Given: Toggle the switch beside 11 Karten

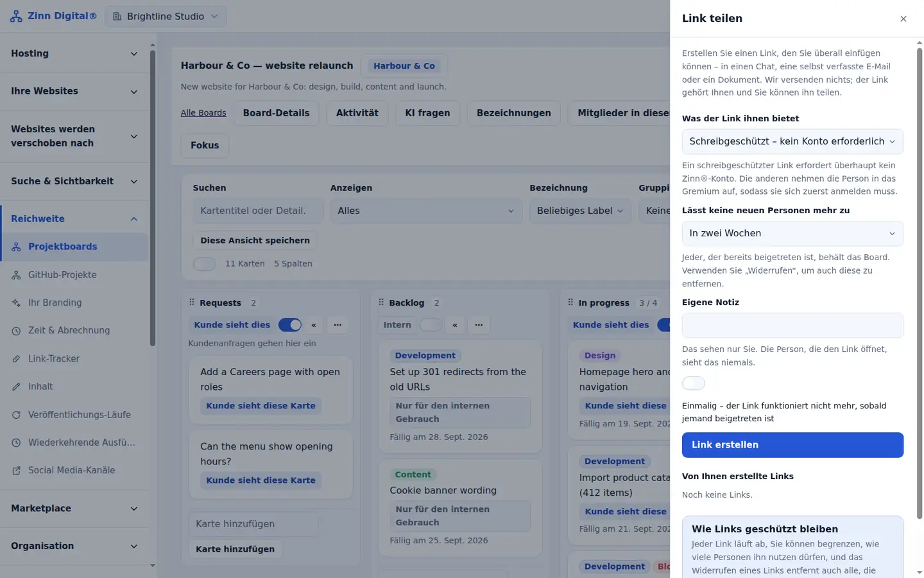Looking at the screenshot, I should pos(205,264).
